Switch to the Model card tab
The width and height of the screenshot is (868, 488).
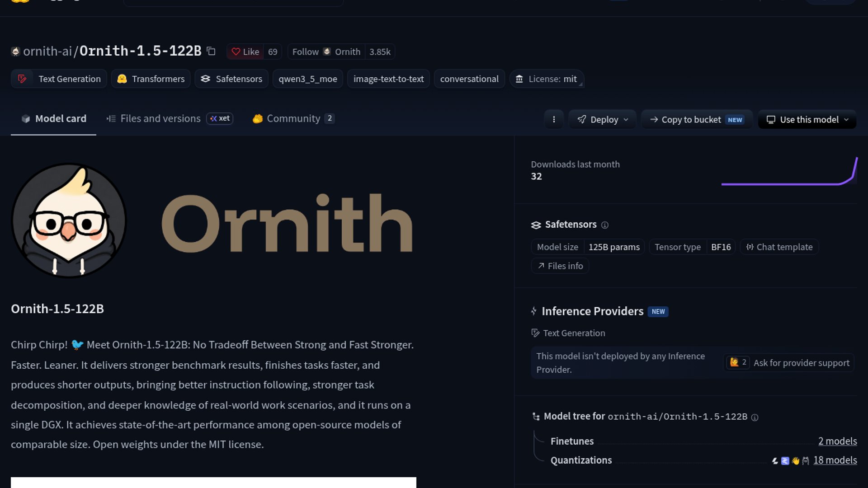pyautogui.click(x=53, y=118)
